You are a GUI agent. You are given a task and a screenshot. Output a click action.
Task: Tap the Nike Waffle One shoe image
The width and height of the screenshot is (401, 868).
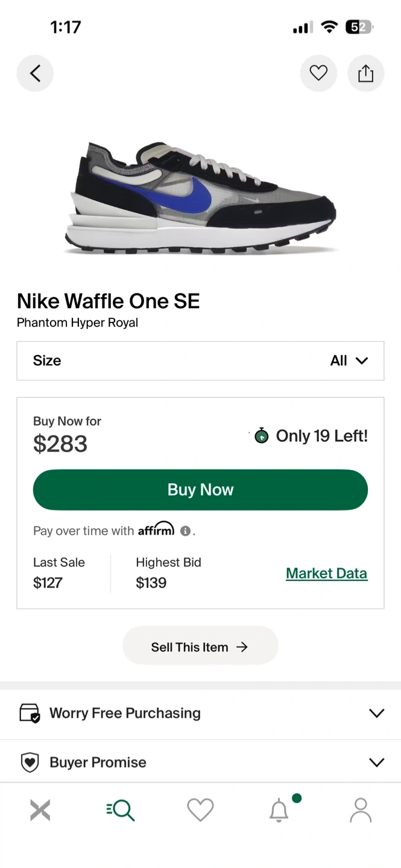(200, 199)
